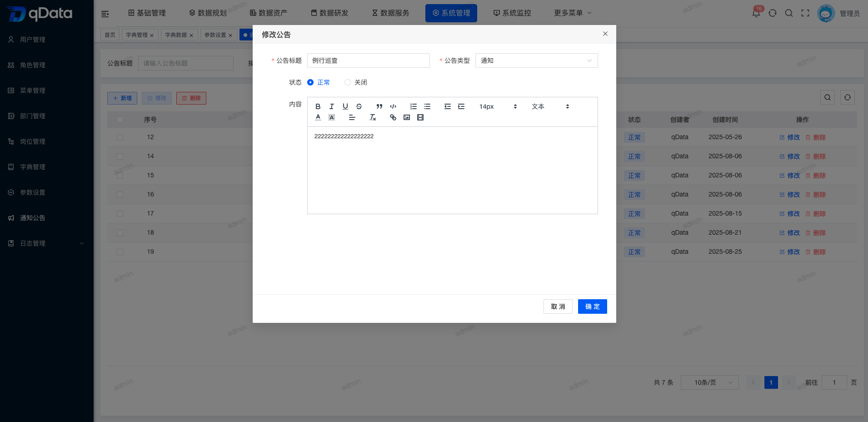Clear text formatting in the editor
Image resolution: width=868 pixels, height=422 pixels.
click(373, 117)
